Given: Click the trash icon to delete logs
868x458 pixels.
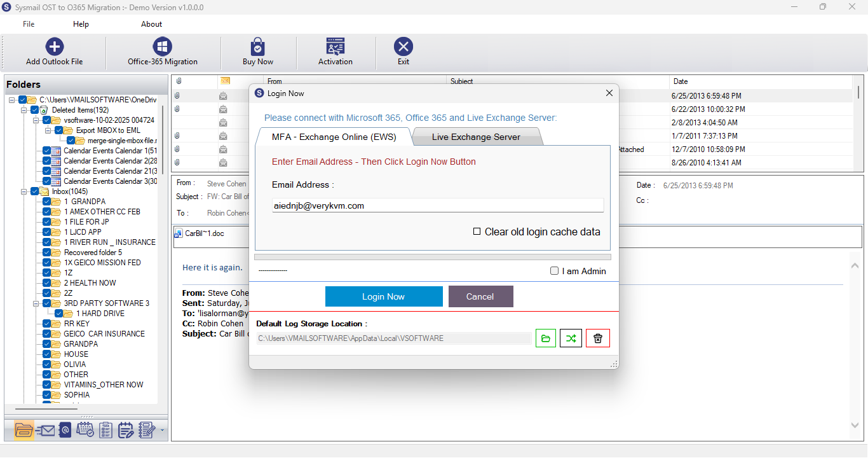Looking at the screenshot, I should pos(598,338).
